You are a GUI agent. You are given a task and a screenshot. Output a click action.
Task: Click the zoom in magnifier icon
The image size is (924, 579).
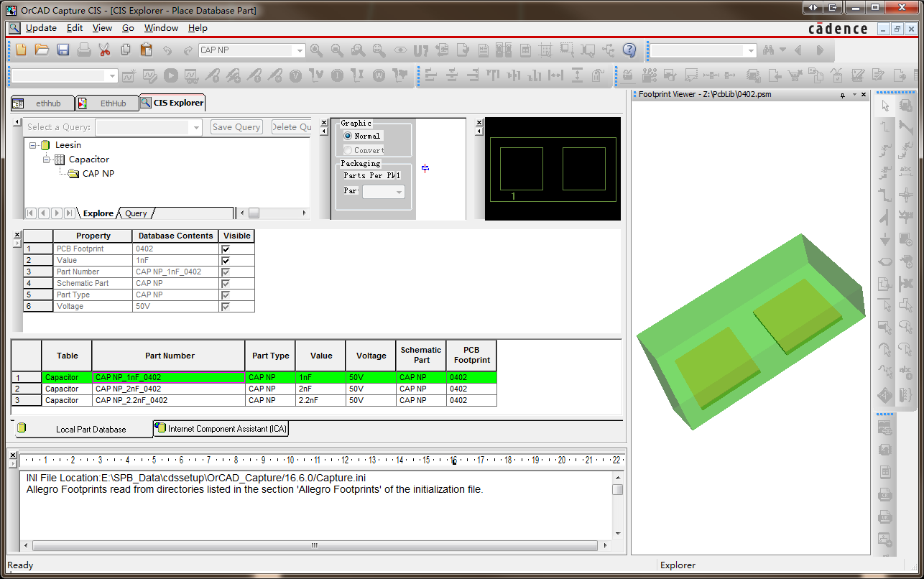(316, 50)
